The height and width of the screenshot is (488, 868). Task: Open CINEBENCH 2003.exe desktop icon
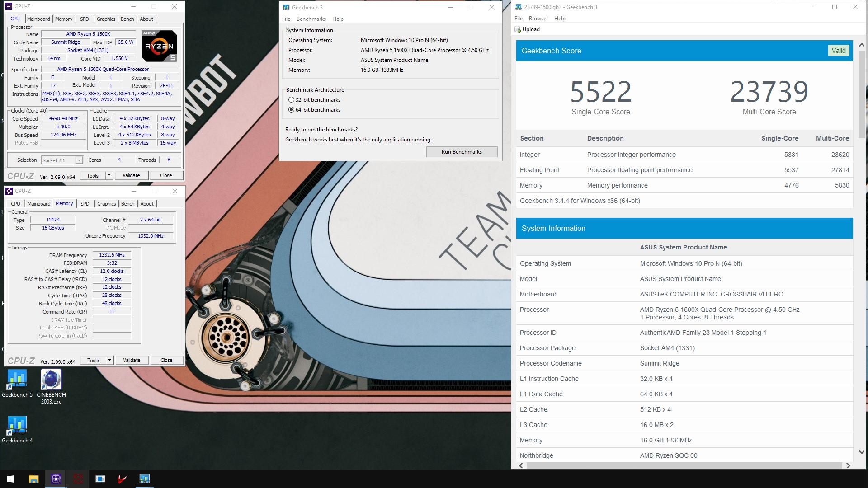coord(51,386)
